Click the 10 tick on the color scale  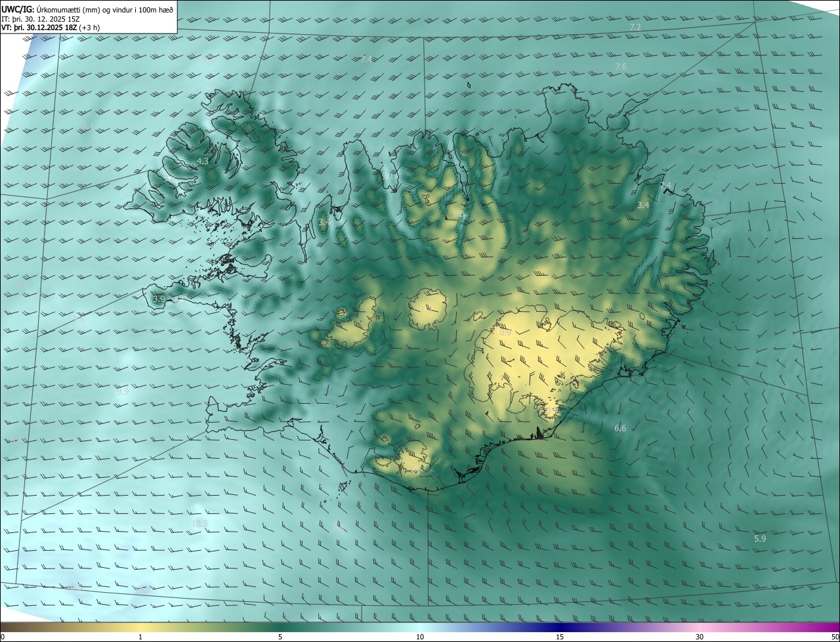[x=420, y=637]
